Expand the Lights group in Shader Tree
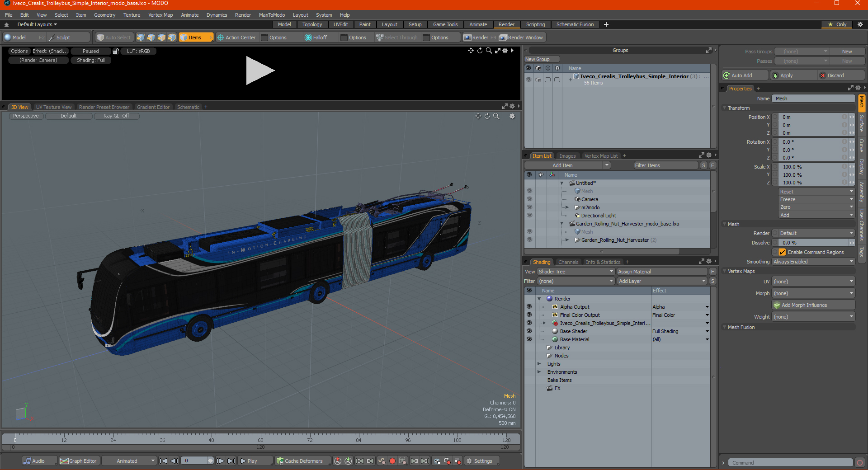Image resolution: width=868 pixels, height=470 pixels. pos(539,364)
